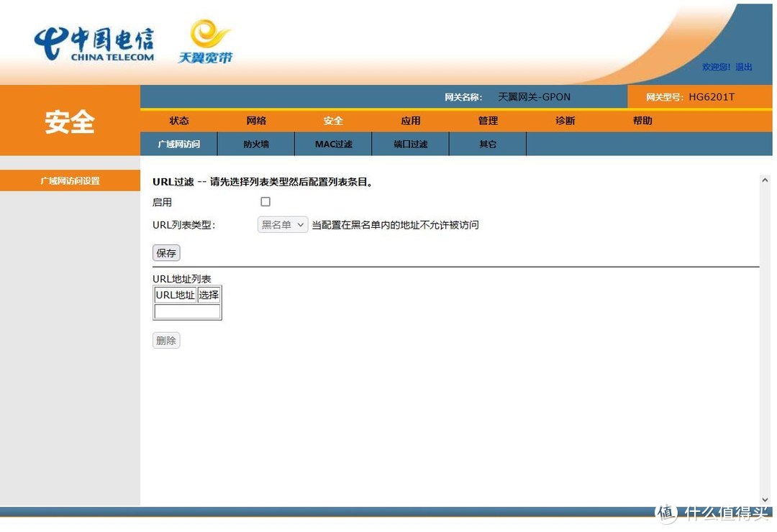This screenshot has width=777, height=532.
Task: Open the MAC过滤 sub-tab
Action: [x=332, y=144]
